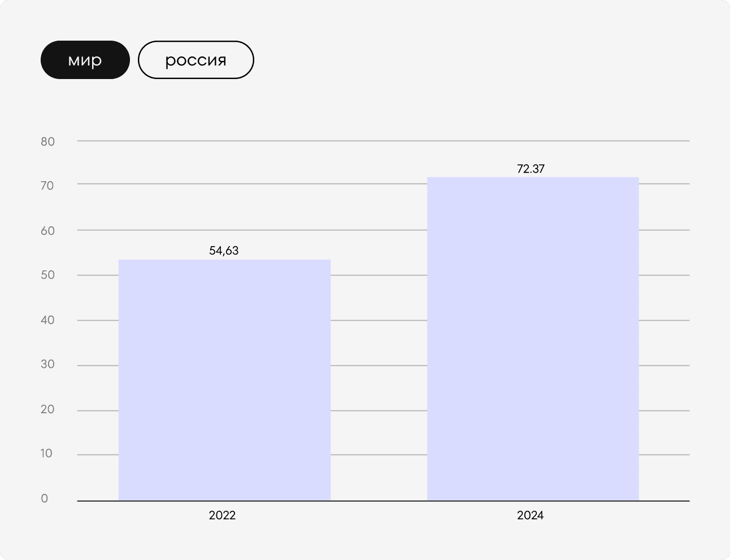Click the 40 gridline value
This screenshot has width=730, height=560.
[48, 320]
